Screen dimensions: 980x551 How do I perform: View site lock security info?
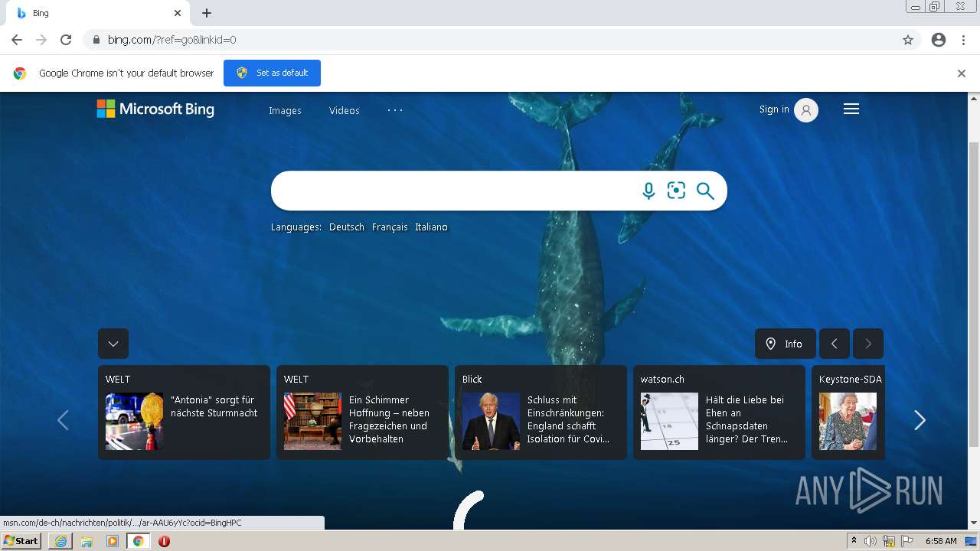click(96, 40)
